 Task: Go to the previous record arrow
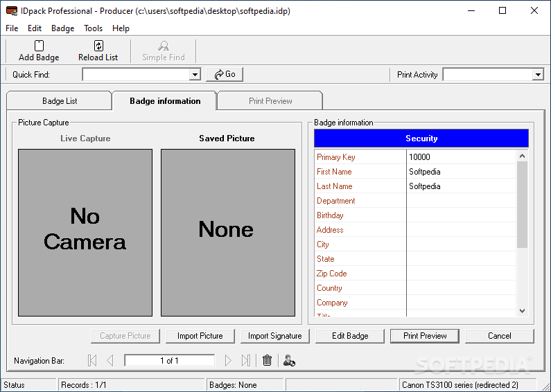click(110, 360)
